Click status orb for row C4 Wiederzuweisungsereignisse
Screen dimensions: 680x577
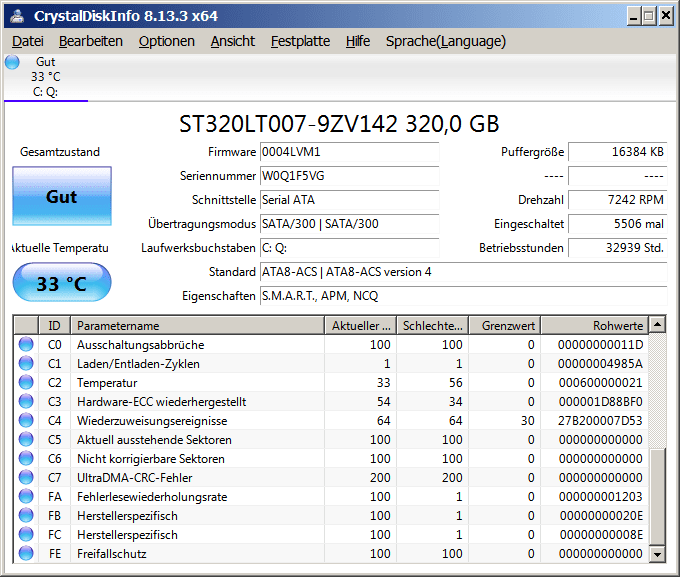coord(26,421)
